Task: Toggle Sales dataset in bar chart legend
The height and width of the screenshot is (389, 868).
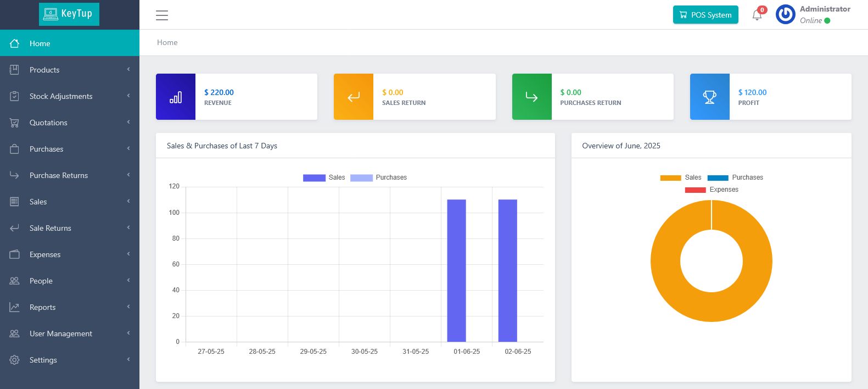Action: (324, 177)
